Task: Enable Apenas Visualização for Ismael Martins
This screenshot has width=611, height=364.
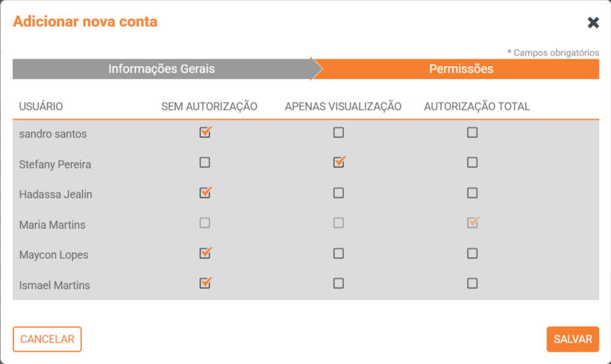Action: pyautogui.click(x=338, y=283)
